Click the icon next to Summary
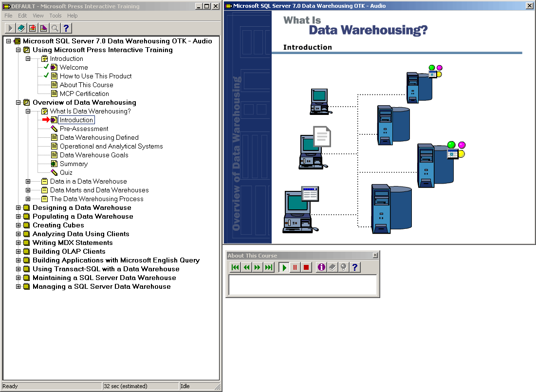This screenshot has width=536, height=392. [54, 164]
